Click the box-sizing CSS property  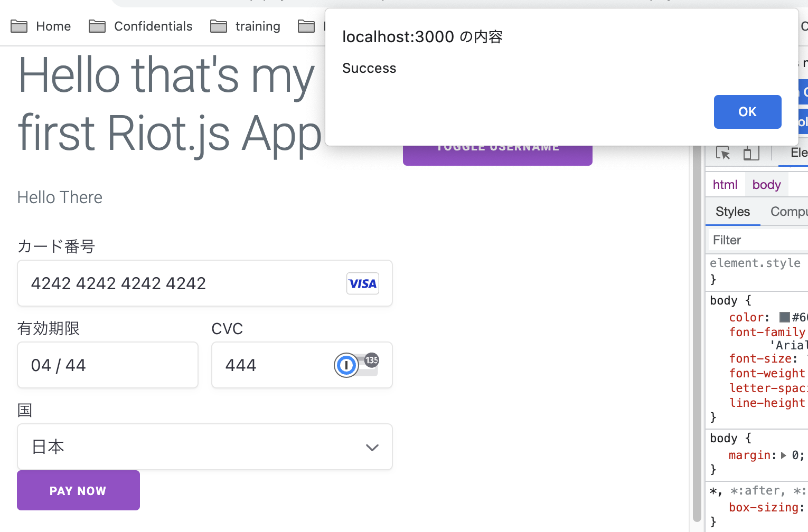[x=763, y=507]
